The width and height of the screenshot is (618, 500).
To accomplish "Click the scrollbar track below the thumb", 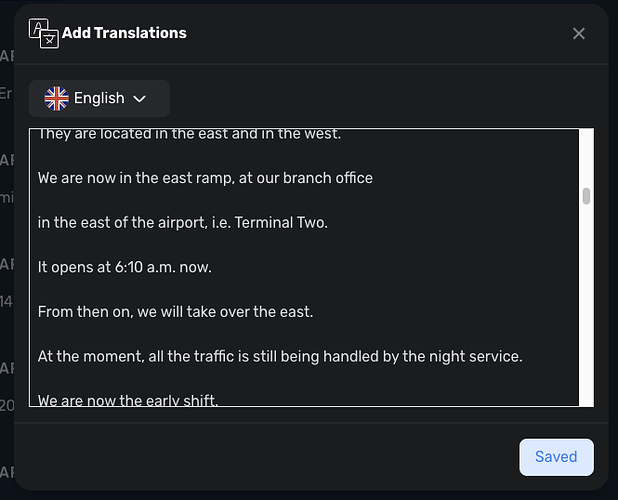I will click(586, 303).
